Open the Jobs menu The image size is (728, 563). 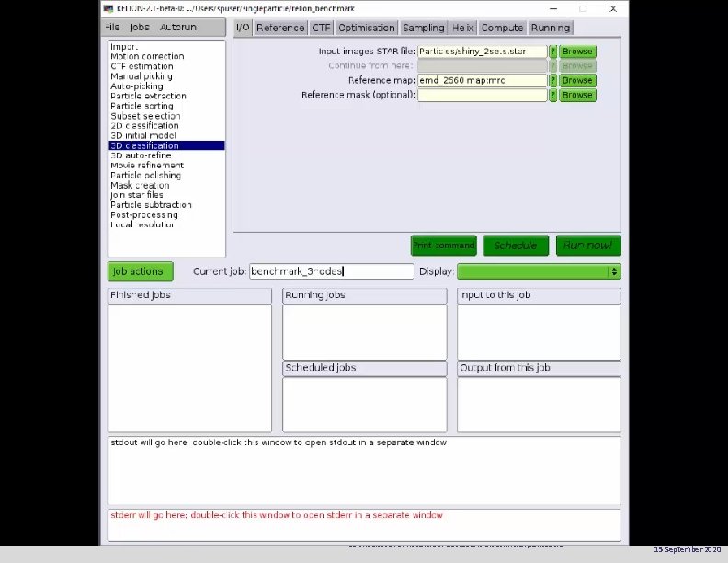tap(140, 28)
